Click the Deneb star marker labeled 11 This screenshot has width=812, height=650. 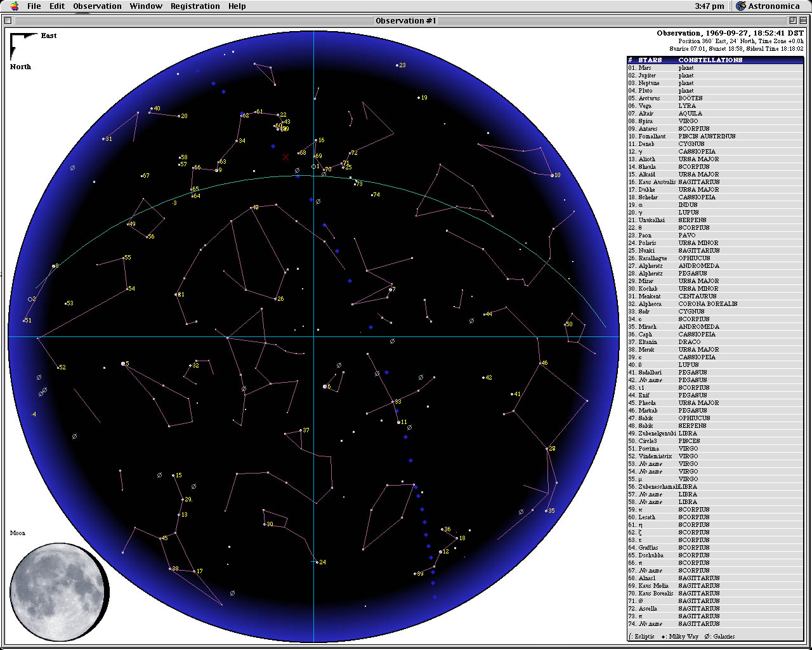click(399, 421)
